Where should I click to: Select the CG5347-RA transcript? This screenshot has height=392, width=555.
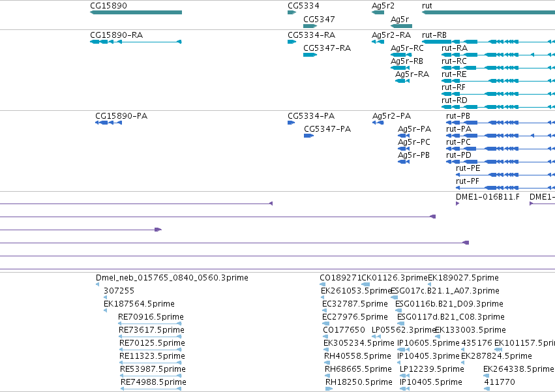310,55
